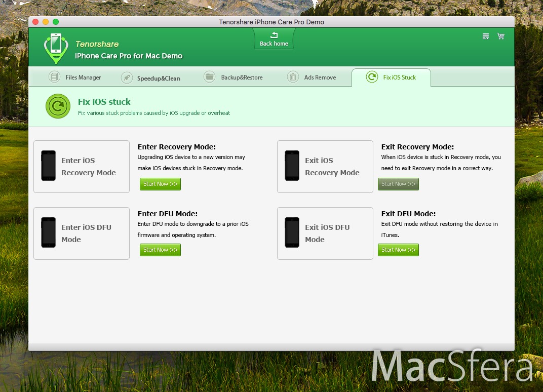
Task: Start Enter Recovery Mode with Start Now
Action: [161, 184]
